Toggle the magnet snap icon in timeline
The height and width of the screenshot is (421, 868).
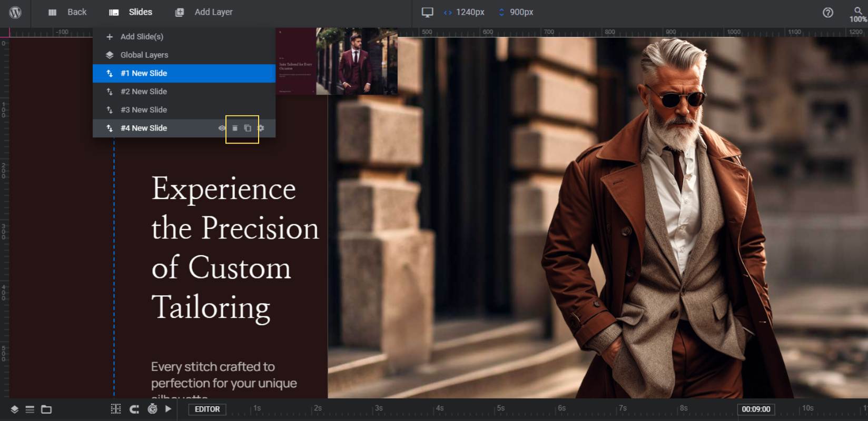[134, 409]
